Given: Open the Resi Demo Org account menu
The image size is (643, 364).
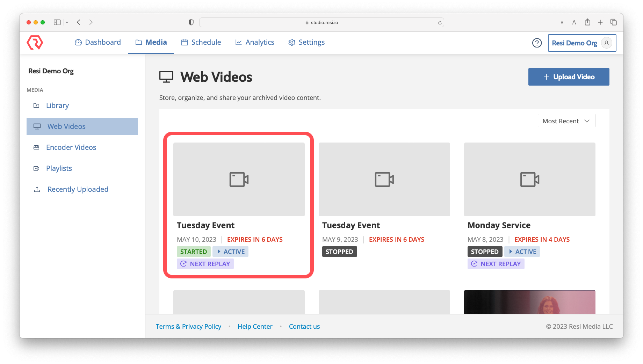Looking at the screenshot, I should (581, 43).
